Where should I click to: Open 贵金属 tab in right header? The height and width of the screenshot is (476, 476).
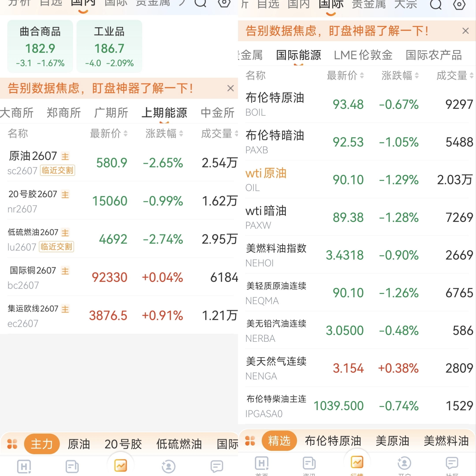369,4
